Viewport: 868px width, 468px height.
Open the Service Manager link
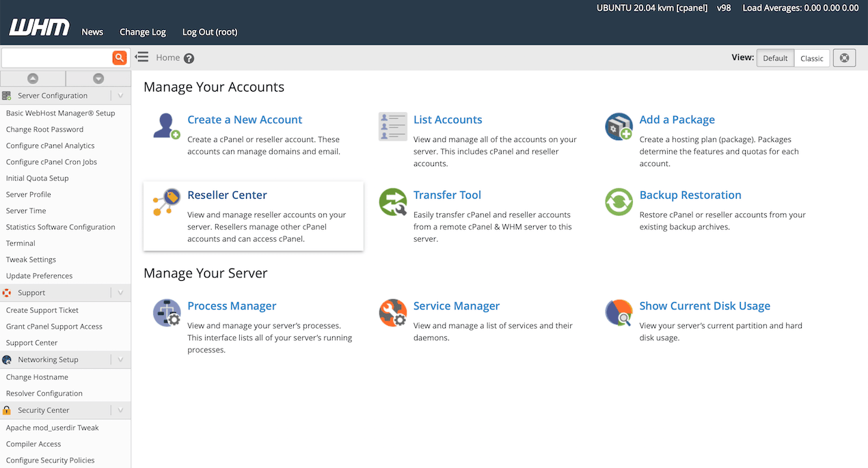click(457, 306)
